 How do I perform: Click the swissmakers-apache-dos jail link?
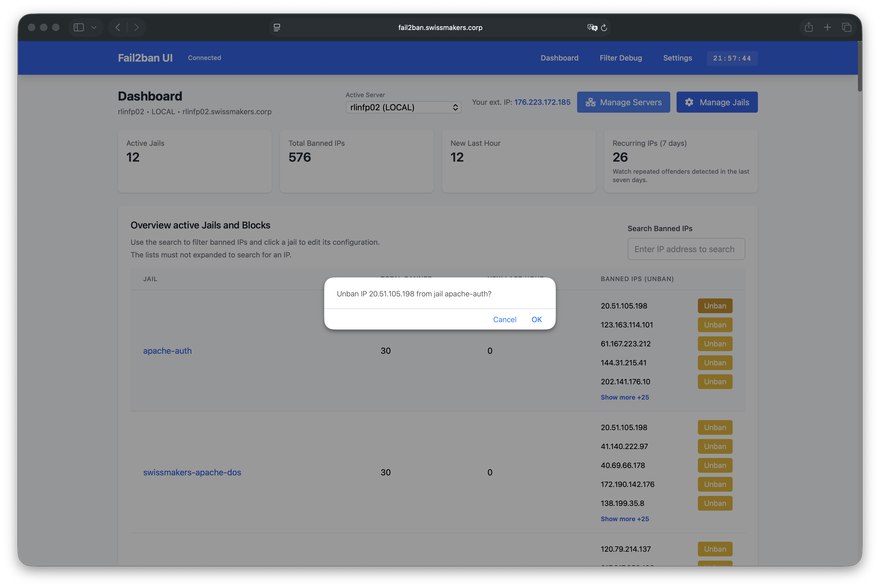coord(192,472)
